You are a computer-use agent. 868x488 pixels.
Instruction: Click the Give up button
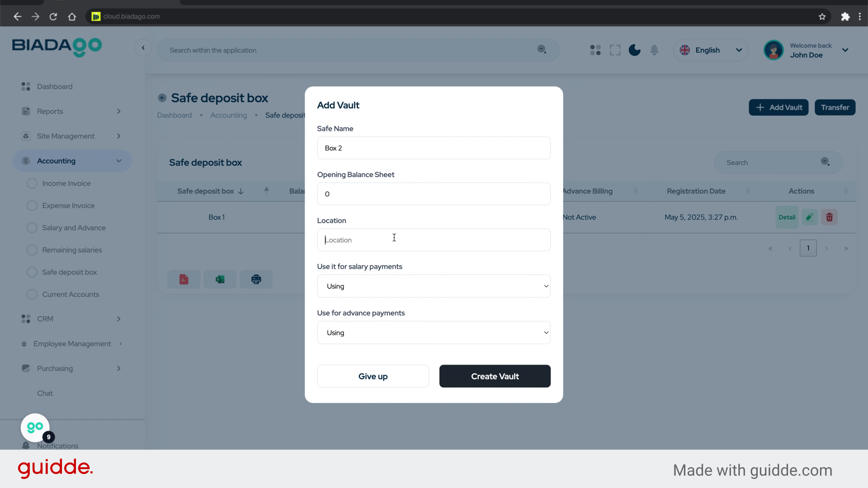(373, 376)
